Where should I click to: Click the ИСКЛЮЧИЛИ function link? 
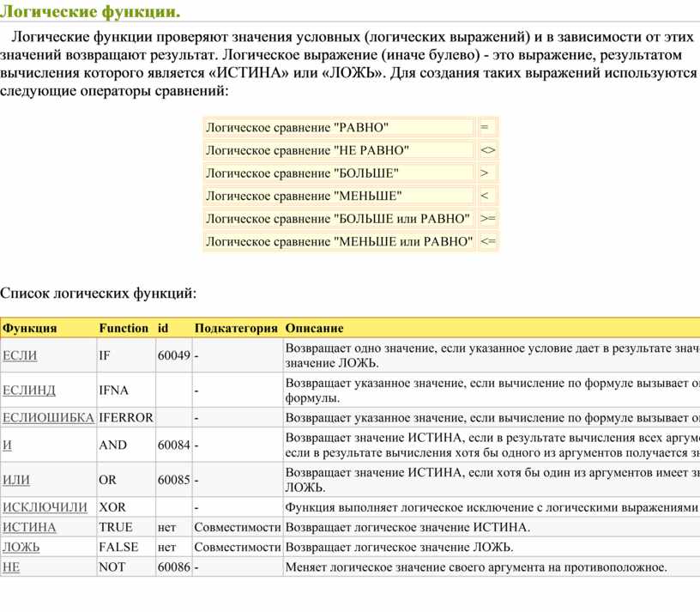45,507
